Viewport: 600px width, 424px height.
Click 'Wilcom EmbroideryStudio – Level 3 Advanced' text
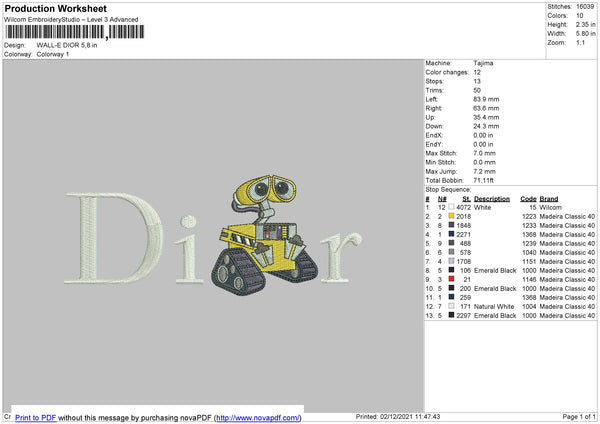(x=71, y=20)
